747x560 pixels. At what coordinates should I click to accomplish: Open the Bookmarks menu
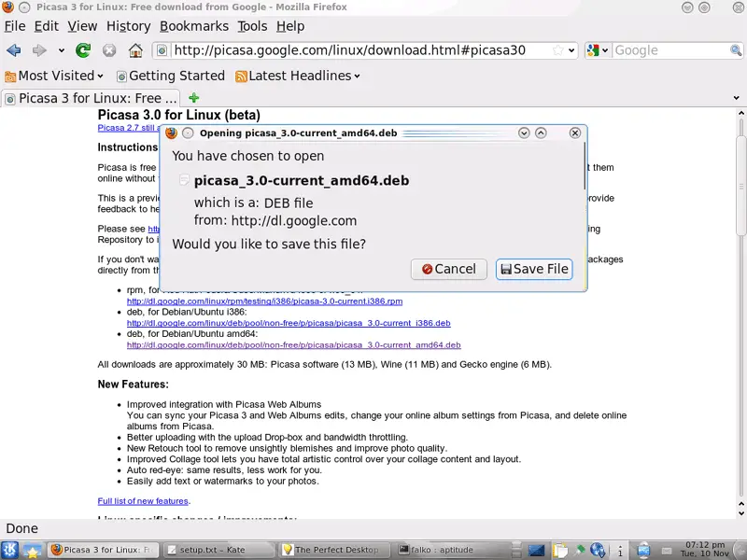tap(194, 26)
